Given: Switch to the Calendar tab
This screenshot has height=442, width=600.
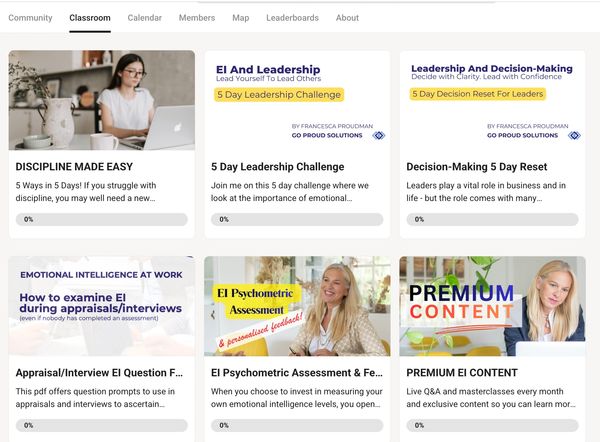Looking at the screenshot, I should tap(145, 18).
